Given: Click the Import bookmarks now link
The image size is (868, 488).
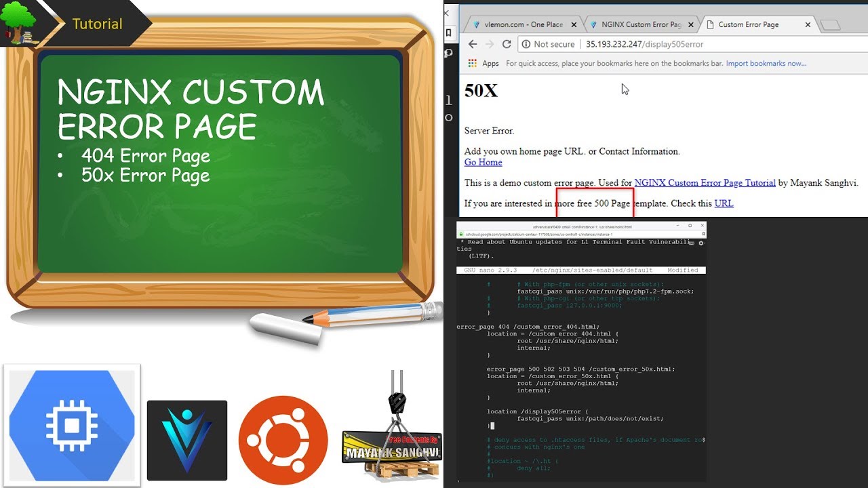Looking at the screenshot, I should point(766,63).
